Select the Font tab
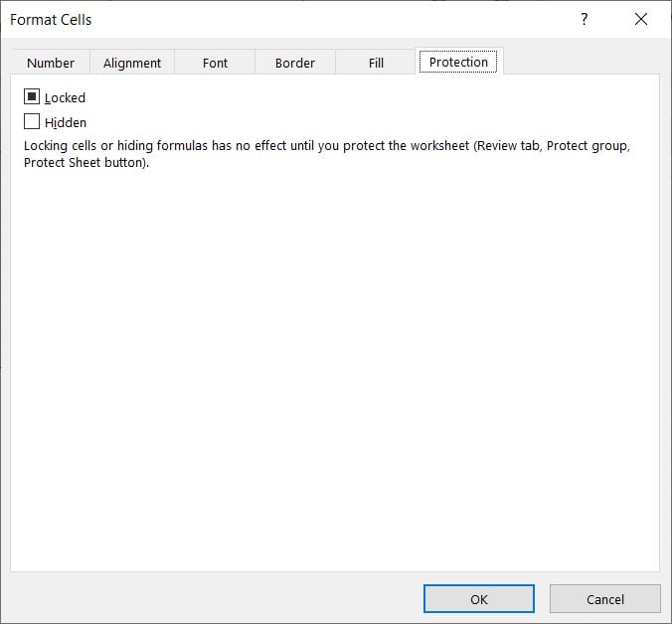The width and height of the screenshot is (672, 624). (x=215, y=63)
